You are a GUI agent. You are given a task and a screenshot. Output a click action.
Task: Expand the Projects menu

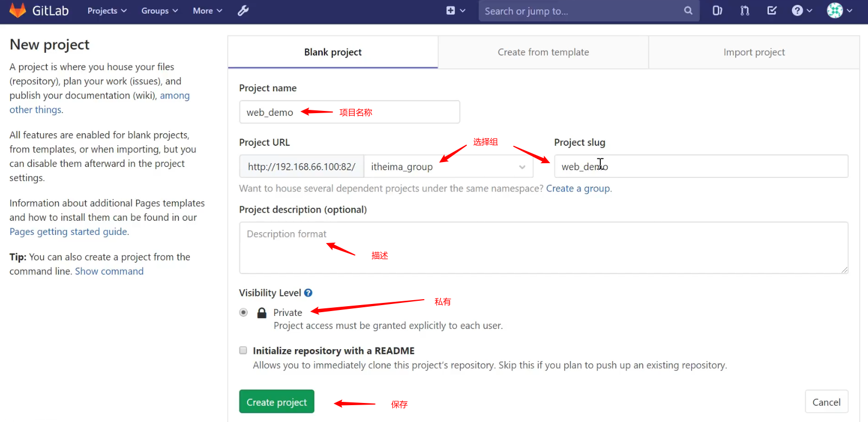[x=107, y=11]
